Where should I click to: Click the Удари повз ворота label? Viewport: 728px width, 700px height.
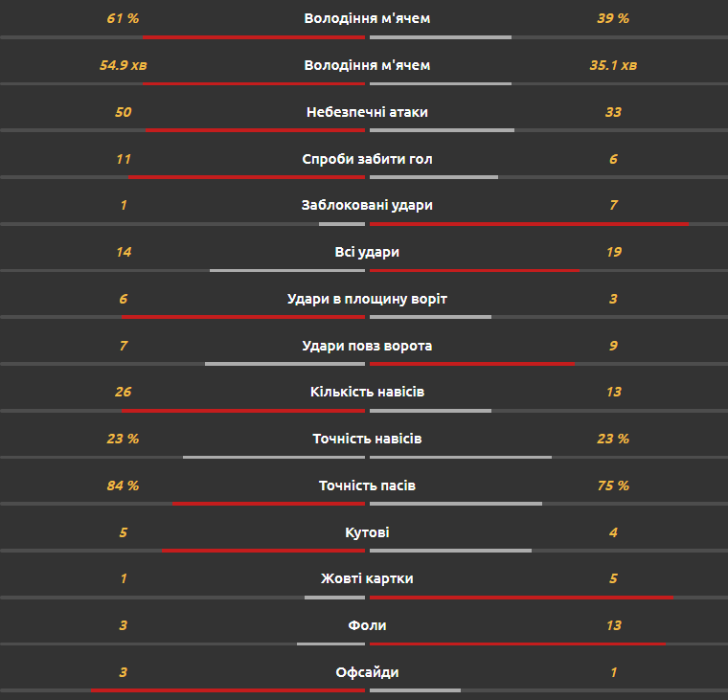tap(367, 346)
